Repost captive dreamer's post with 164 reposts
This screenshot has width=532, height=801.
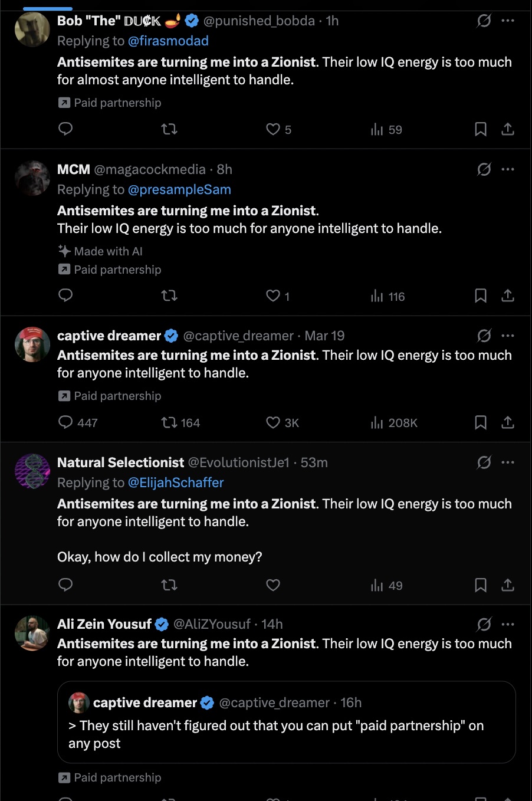(x=169, y=422)
